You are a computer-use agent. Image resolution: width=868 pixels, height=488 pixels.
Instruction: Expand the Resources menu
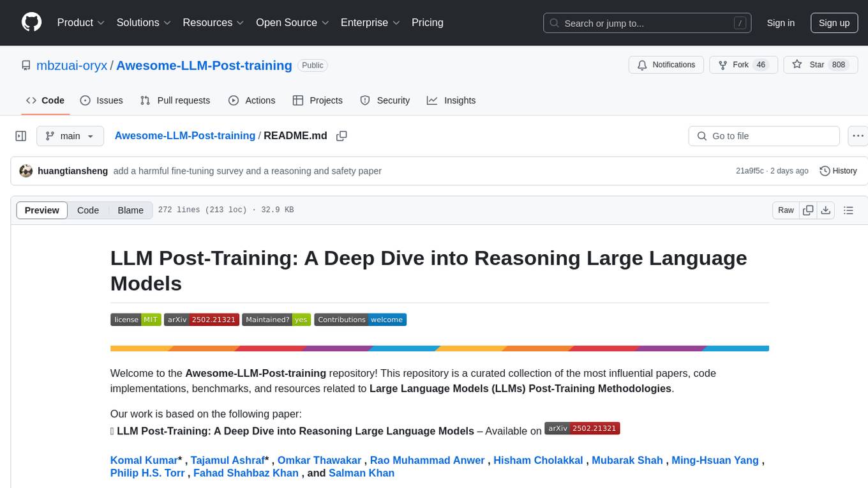tap(213, 22)
